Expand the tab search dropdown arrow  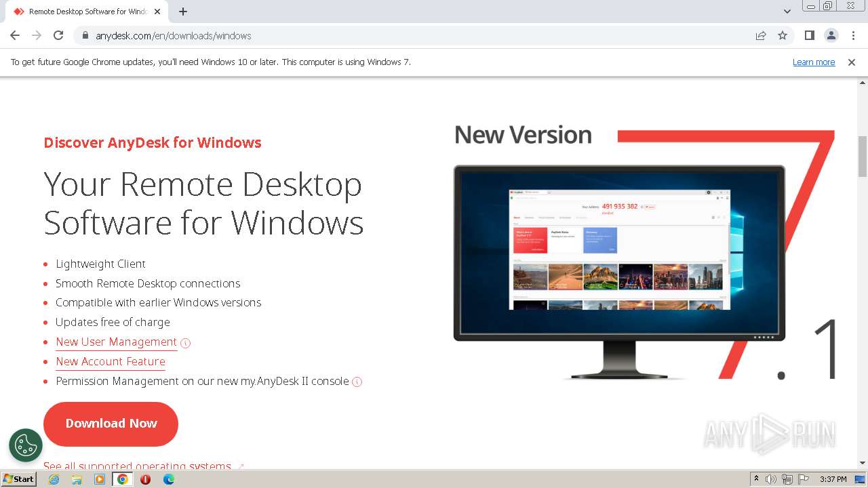[x=787, y=12]
